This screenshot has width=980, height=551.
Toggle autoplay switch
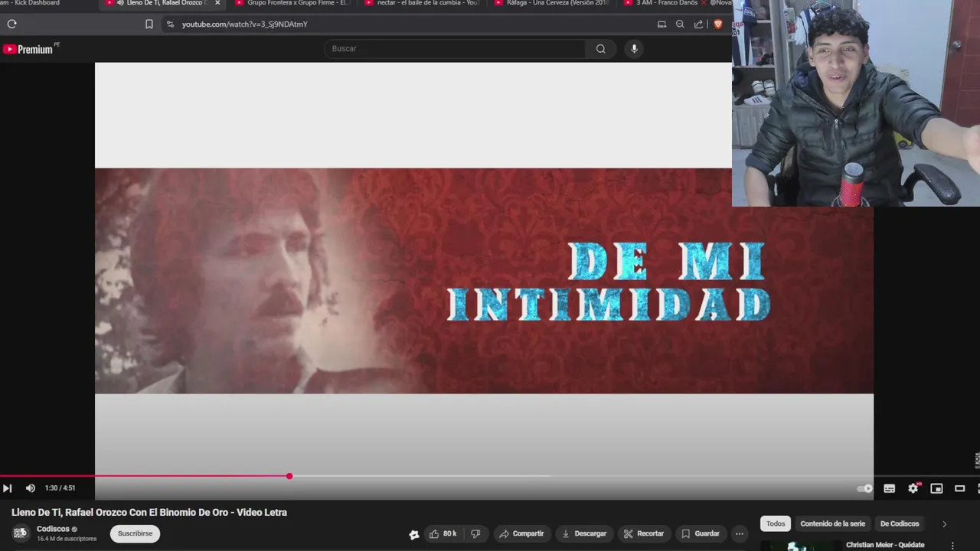click(864, 488)
